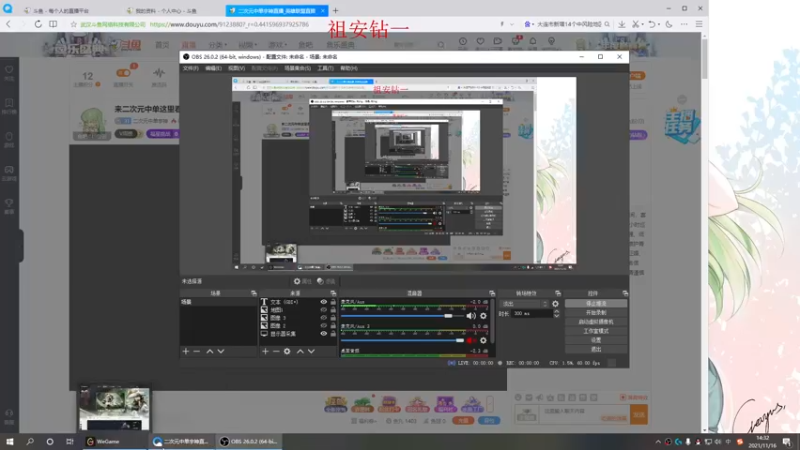
Task: Toggle visibility of the text (GDI+) source
Action: [323, 302]
